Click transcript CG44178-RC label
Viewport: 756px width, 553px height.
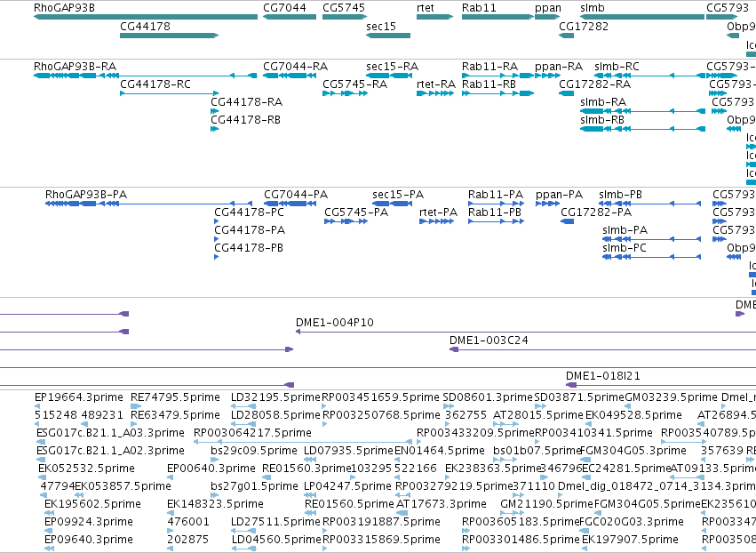tap(155, 84)
